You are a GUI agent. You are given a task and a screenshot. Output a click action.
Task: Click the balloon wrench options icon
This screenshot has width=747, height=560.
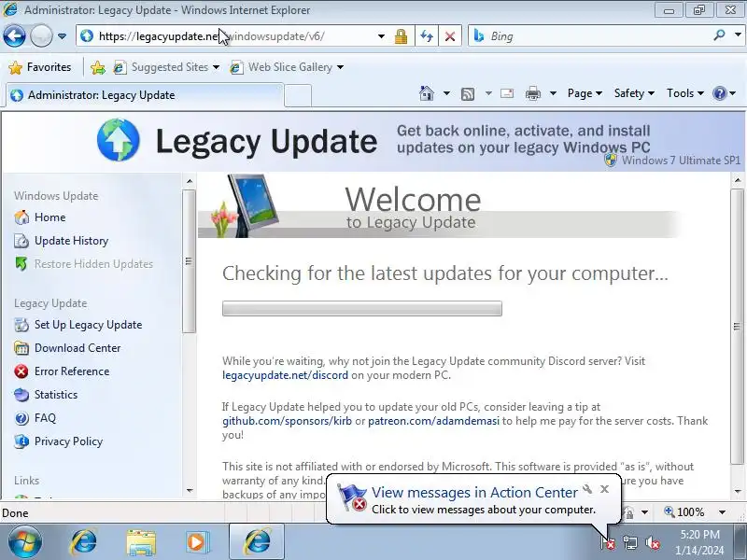587,489
